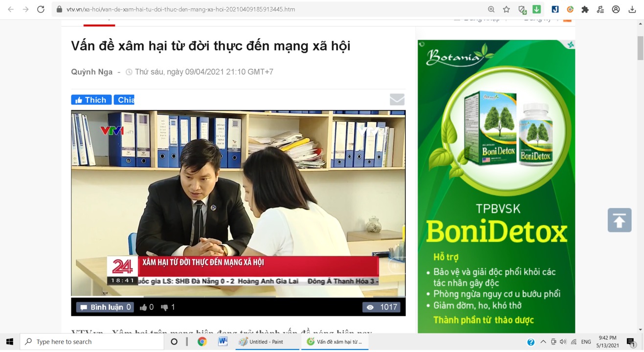Open Chrome from the taskbar
644x352 pixels.
coord(202,342)
